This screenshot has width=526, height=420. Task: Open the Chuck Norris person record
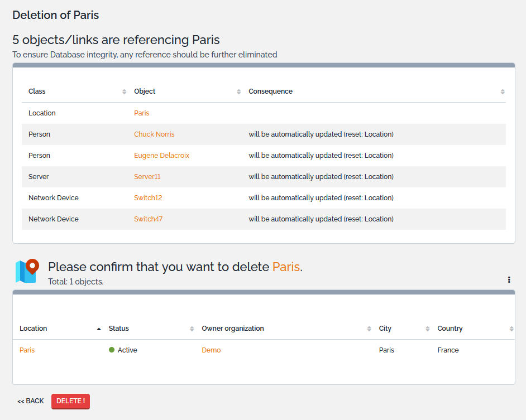click(x=154, y=134)
